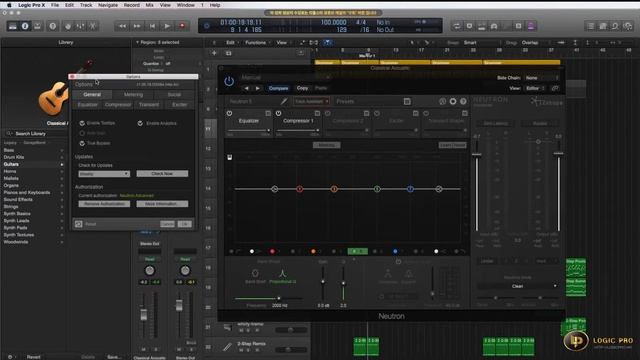The height and width of the screenshot is (360, 640).
Task: Click the plugin link chain icon
Action: (555, 88)
